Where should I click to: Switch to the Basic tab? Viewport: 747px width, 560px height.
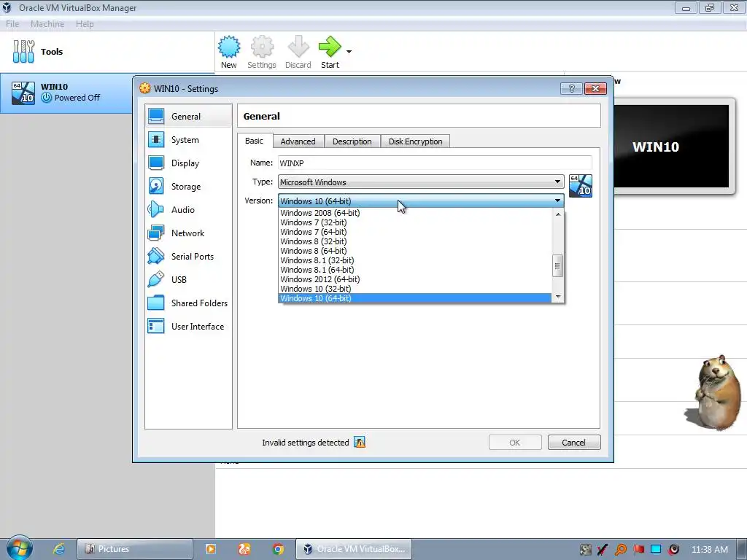click(x=254, y=141)
